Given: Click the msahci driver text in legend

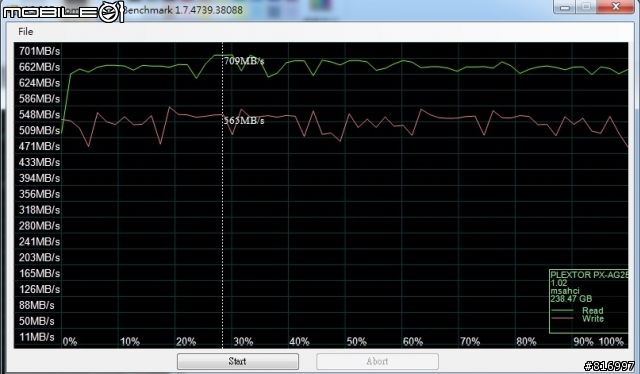Looking at the screenshot, I should click(564, 291).
